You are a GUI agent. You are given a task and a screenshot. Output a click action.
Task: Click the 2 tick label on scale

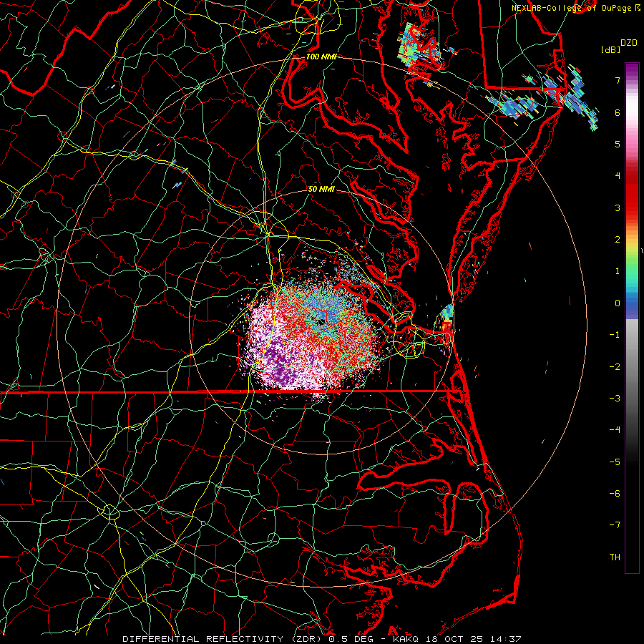pyautogui.click(x=618, y=240)
